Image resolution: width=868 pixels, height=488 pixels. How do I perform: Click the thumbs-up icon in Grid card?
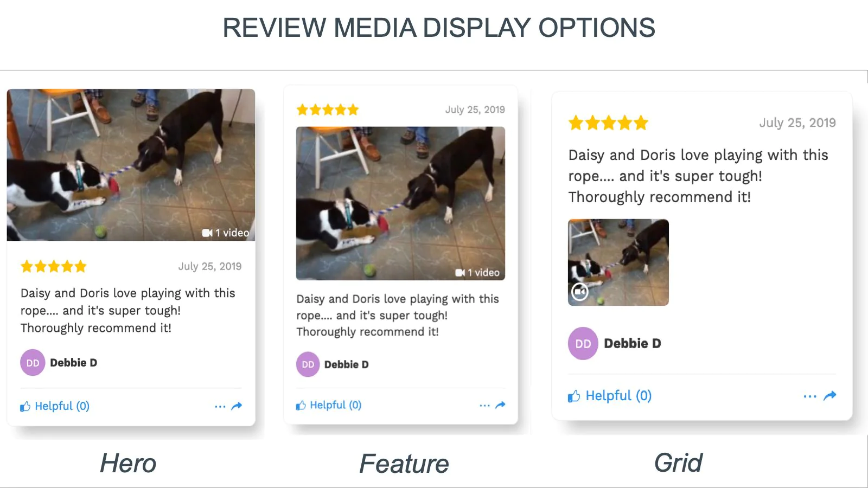click(574, 396)
